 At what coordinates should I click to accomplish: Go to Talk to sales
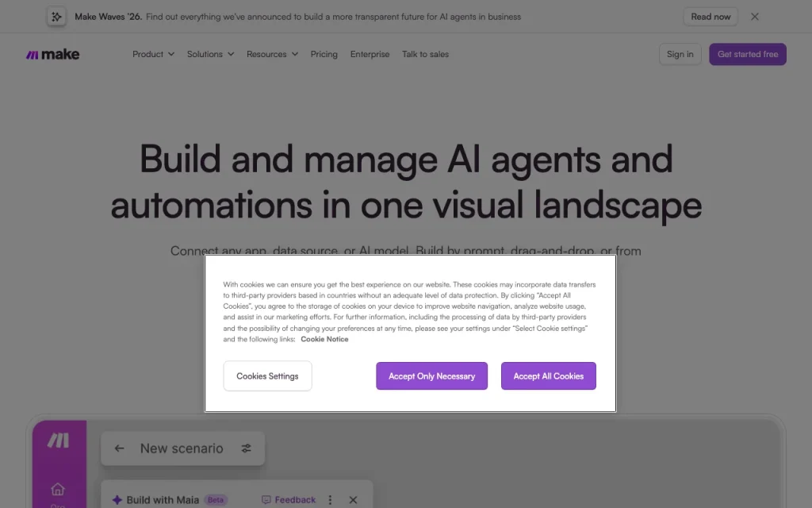coord(425,54)
